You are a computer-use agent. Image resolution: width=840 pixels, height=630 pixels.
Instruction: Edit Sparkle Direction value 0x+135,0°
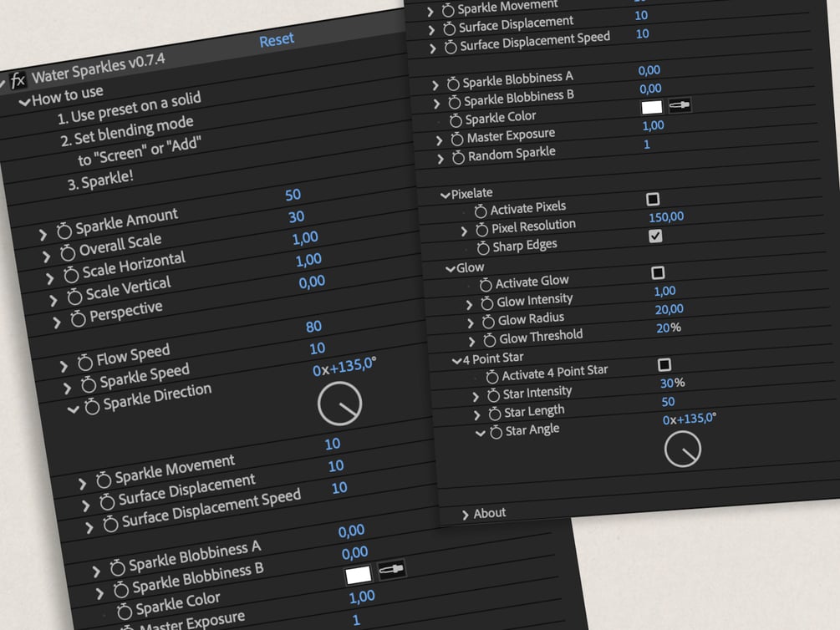344,367
